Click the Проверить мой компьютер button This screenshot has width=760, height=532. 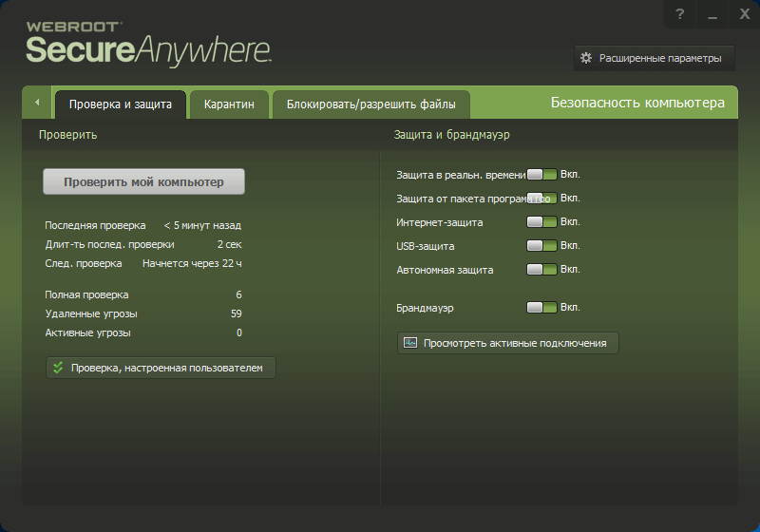click(x=143, y=181)
